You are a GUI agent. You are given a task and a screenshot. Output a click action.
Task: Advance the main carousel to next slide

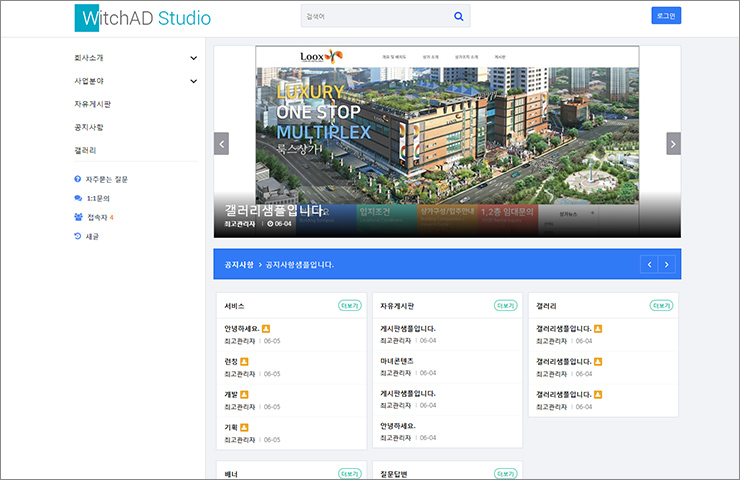coord(673,143)
